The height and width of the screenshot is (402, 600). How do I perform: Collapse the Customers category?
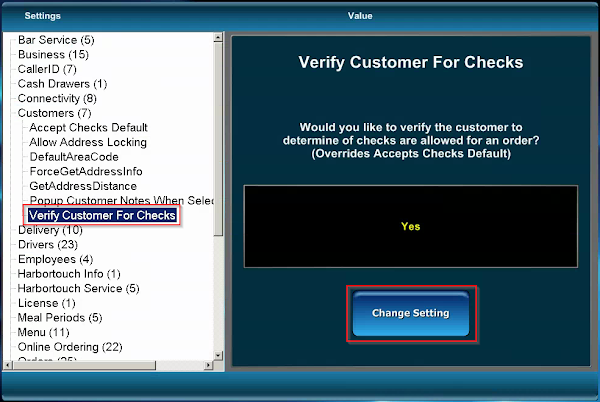pos(52,113)
